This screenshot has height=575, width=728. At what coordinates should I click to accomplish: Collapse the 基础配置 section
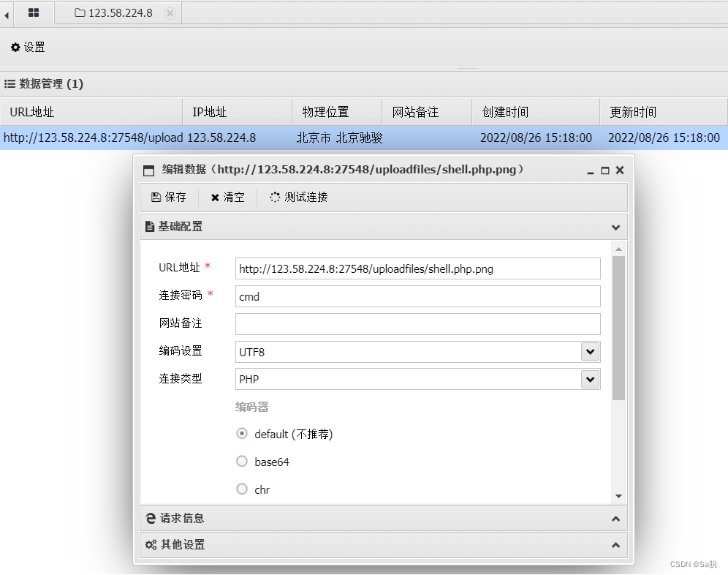click(615, 227)
